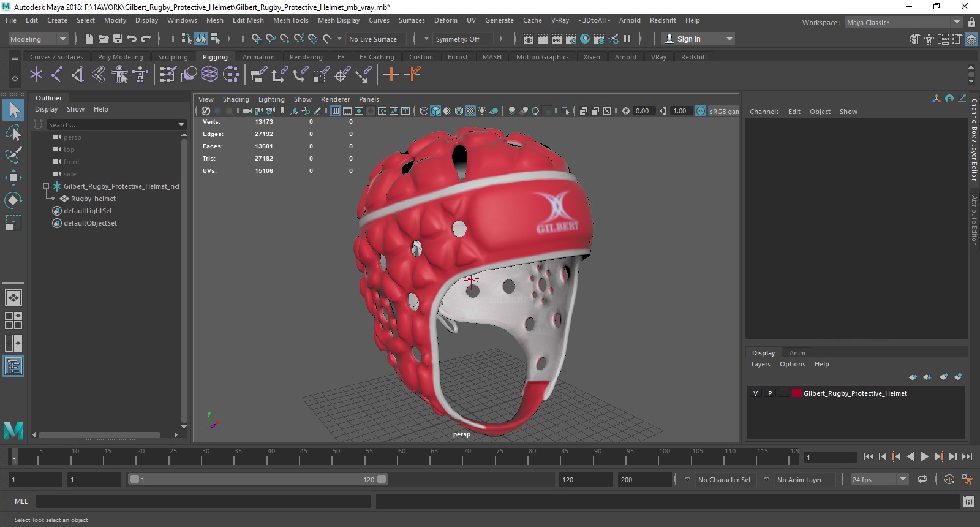Activate the Move tool in toolbox

(13, 178)
